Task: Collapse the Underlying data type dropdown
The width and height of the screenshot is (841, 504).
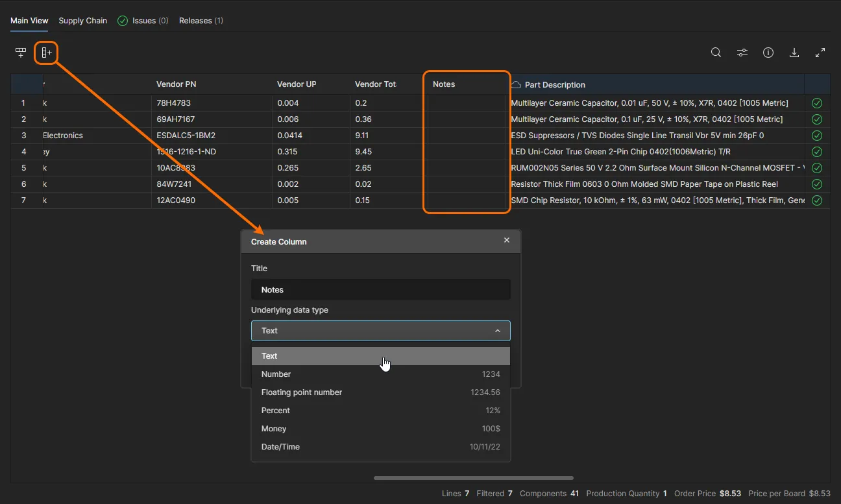Action: pyautogui.click(x=498, y=331)
